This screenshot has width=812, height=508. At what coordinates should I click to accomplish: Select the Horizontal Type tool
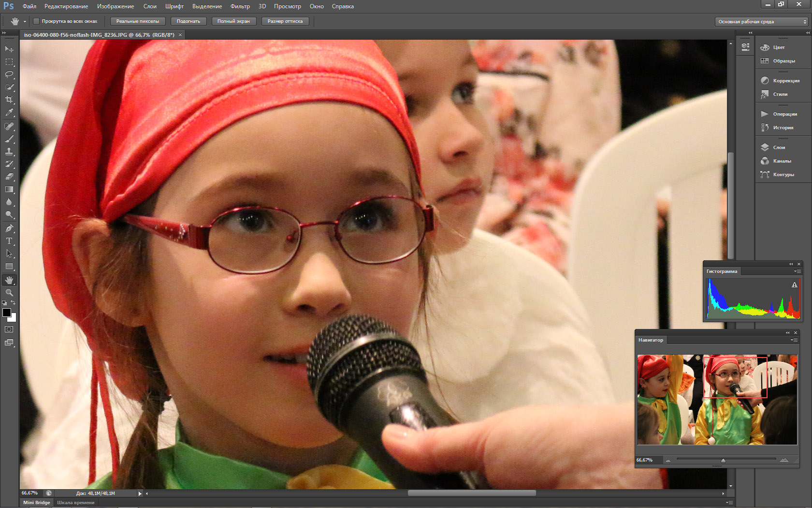point(9,241)
